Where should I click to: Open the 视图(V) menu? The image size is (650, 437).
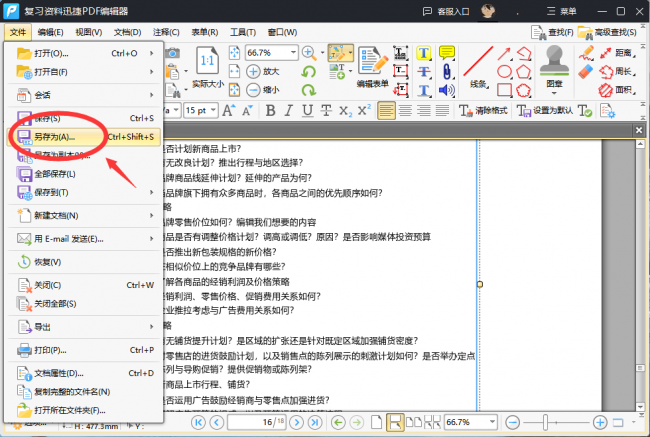click(x=88, y=32)
